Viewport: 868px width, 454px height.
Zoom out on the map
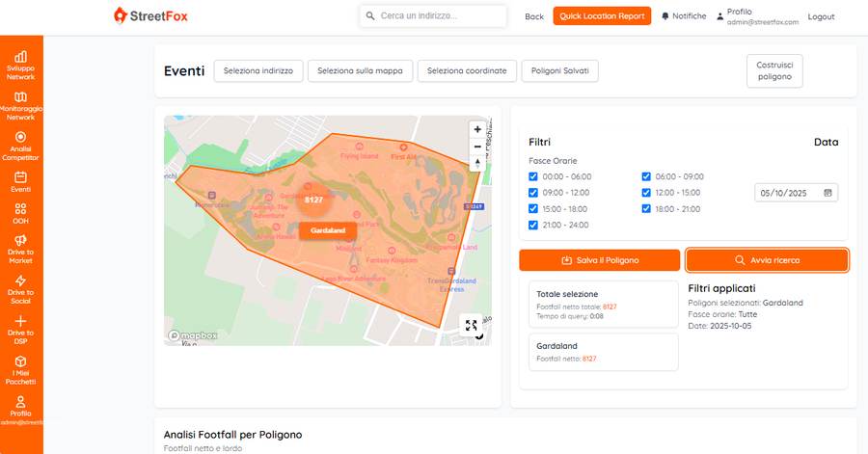point(477,147)
